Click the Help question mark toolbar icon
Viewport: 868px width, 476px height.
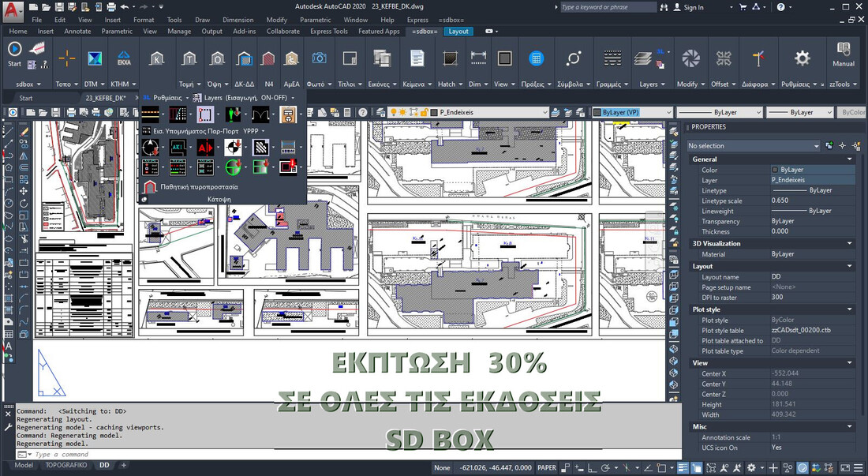363,113
